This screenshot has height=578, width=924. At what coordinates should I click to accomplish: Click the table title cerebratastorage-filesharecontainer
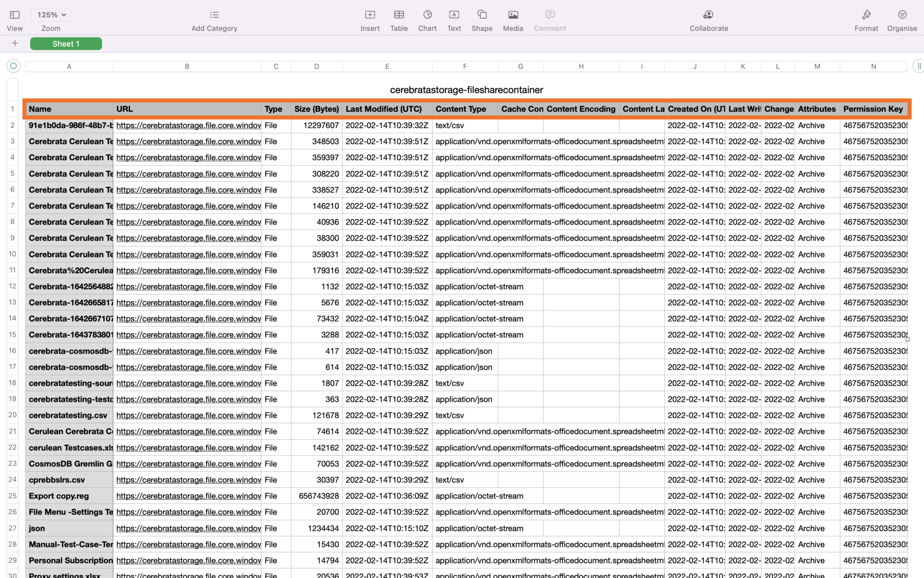[467, 90]
